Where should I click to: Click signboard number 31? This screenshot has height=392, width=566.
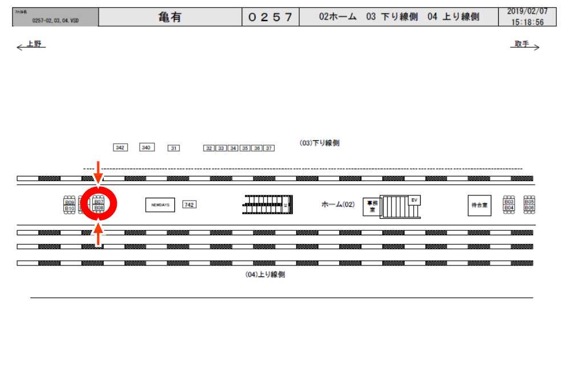[x=174, y=148]
